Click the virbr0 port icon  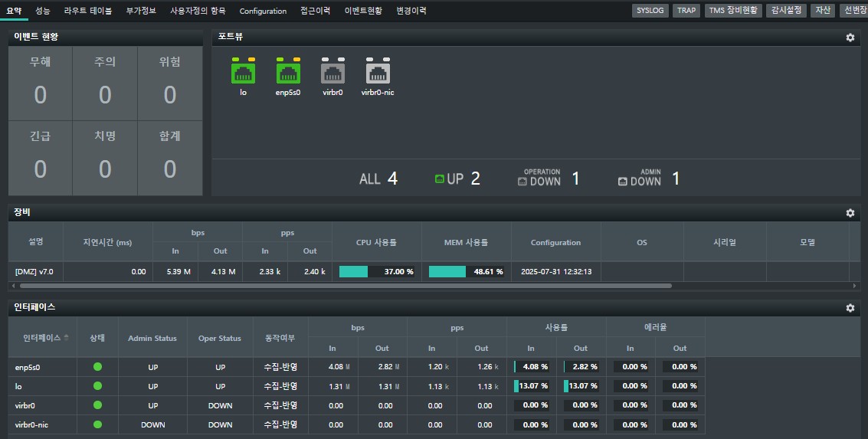[332, 72]
